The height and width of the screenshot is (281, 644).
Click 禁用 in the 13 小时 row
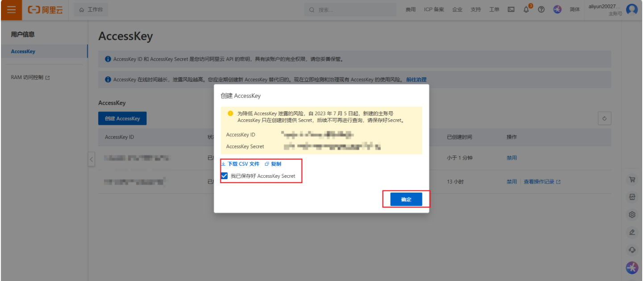click(x=511, y=182)
